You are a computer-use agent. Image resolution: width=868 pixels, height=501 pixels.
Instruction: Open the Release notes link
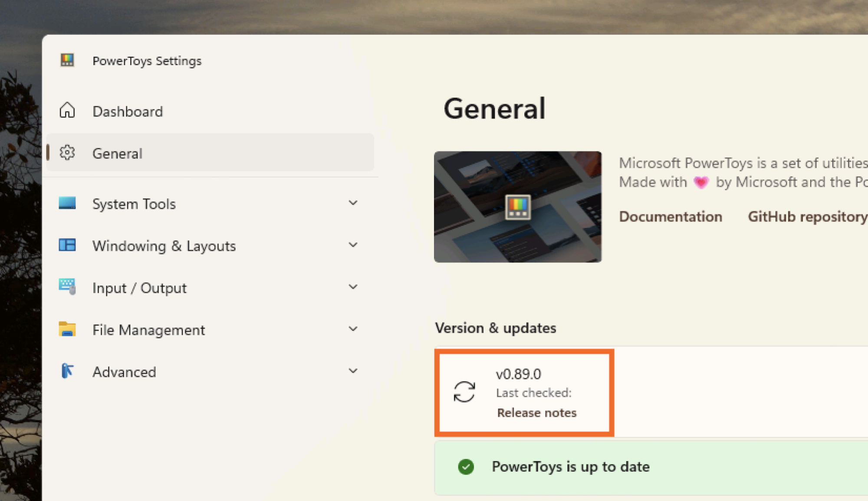click(537, 413)
